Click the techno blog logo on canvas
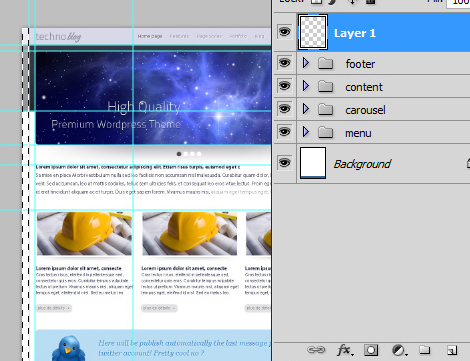Viewport: 470px width, 361px height. pos(58,36)
